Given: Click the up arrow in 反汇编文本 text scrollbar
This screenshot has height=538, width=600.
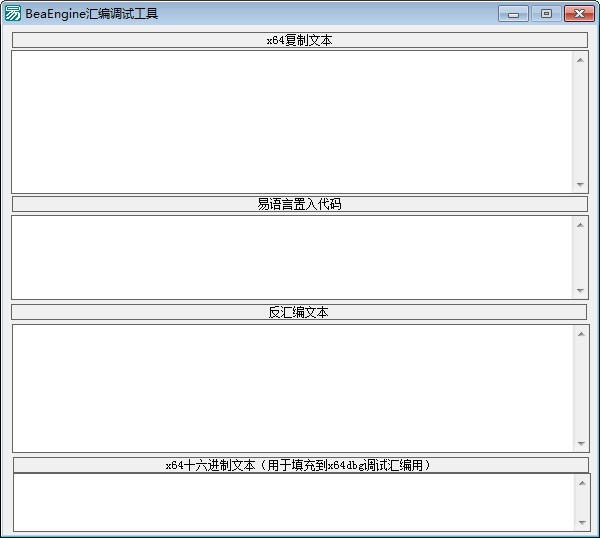Looking at the screenshot, I should 581,334.
